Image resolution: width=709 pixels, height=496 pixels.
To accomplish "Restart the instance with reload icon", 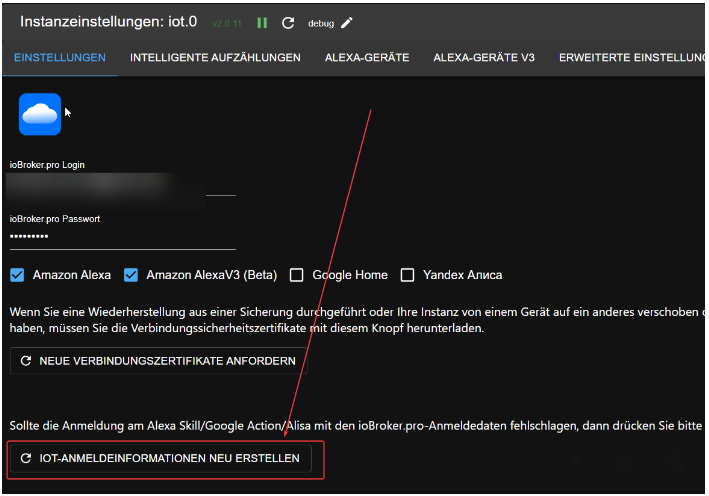I will pyautogui.click(x=288, y=23).
